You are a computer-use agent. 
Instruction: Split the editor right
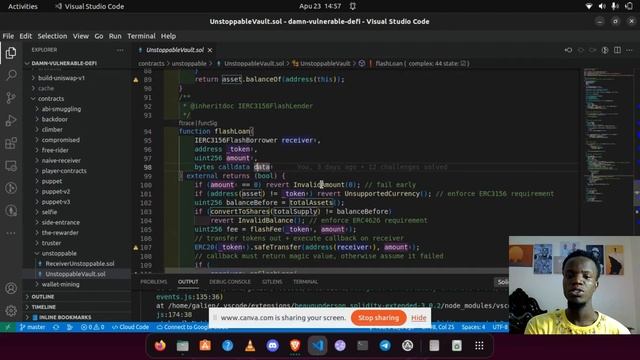pyautogui.click(x=617, y=50)
